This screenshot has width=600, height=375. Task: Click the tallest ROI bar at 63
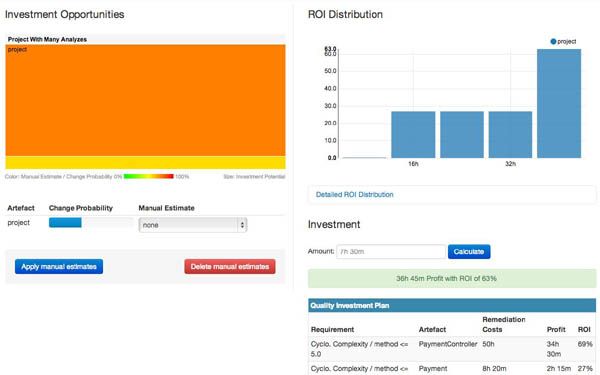coord(559,103)
